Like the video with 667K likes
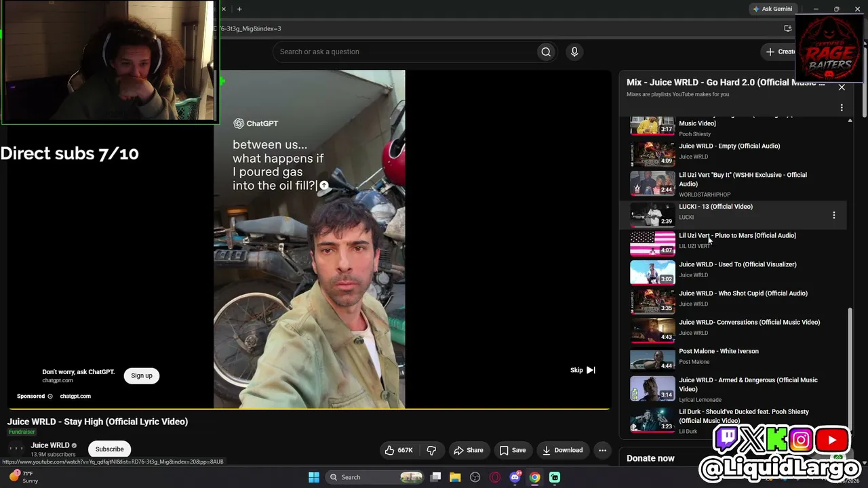This screenshot has width=868, height=488. tap(399, 450)
